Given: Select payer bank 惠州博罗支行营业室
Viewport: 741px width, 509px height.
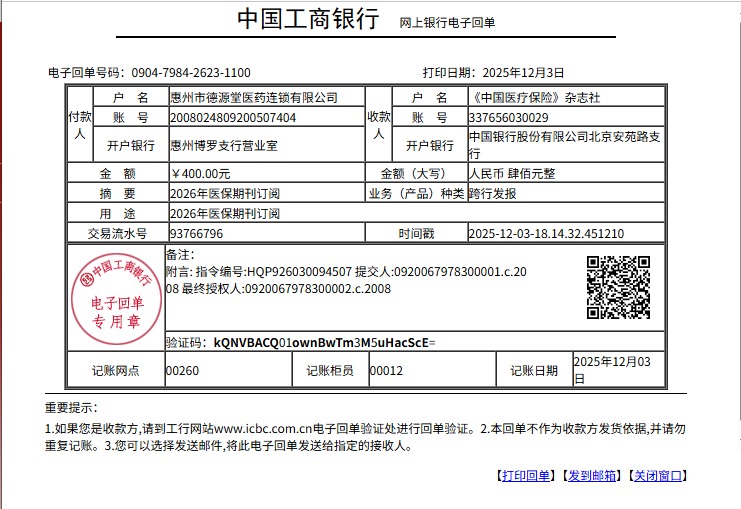Looking at the screenshot, I should [x=224, y=146].
